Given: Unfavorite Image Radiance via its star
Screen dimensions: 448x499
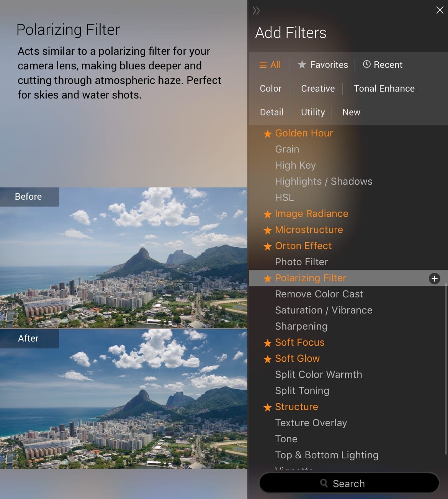Looking at the screenshot, I should tap(268, 214).
